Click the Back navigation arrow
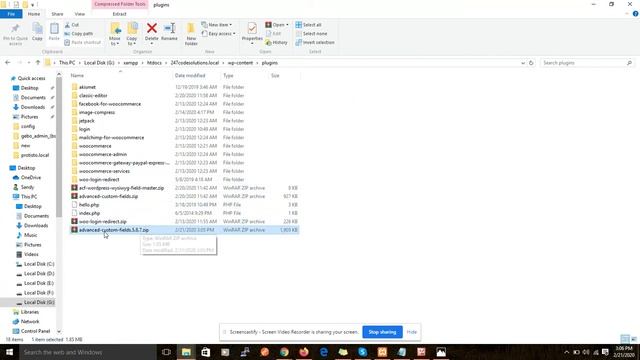The width and height of the screenshot is (640, 360). [8, 63]
